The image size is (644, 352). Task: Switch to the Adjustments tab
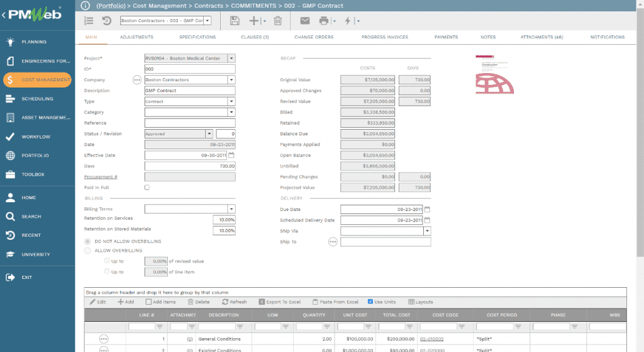(x=136, y=37)
